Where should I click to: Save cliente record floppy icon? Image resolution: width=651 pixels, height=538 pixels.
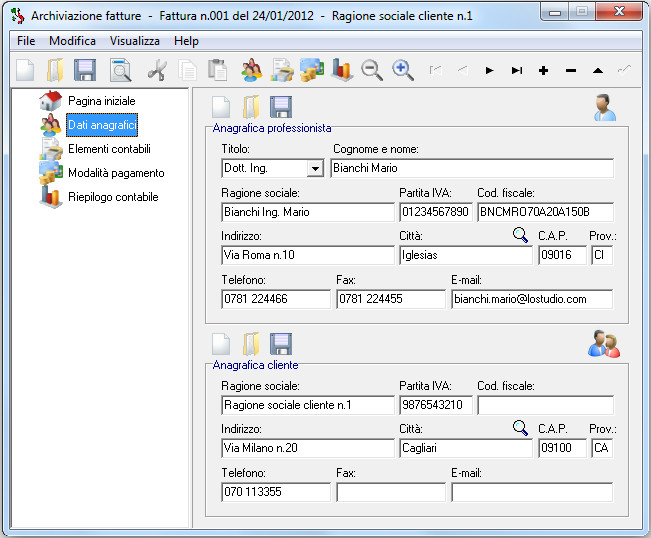pos(281,344)
